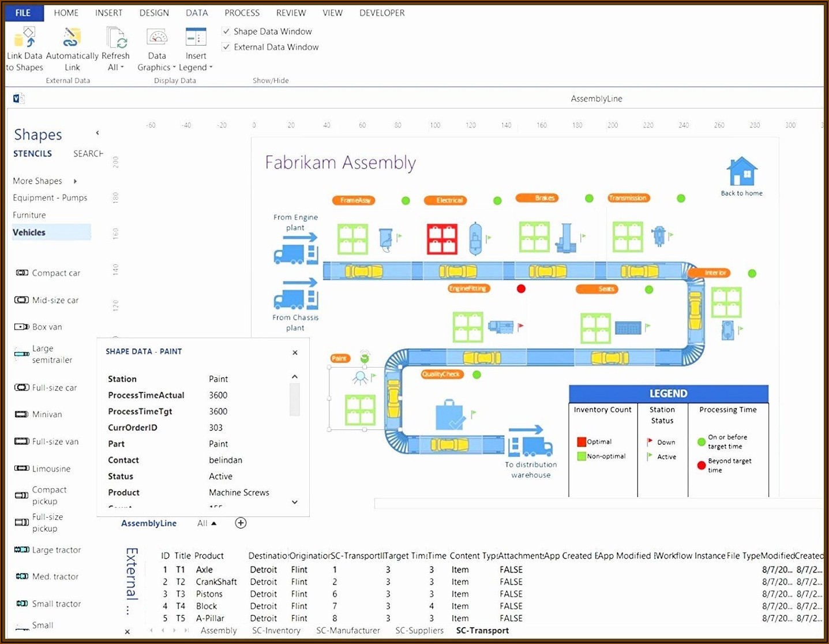
Task: Click the Back to home house icon
Action: coord(741,172)
